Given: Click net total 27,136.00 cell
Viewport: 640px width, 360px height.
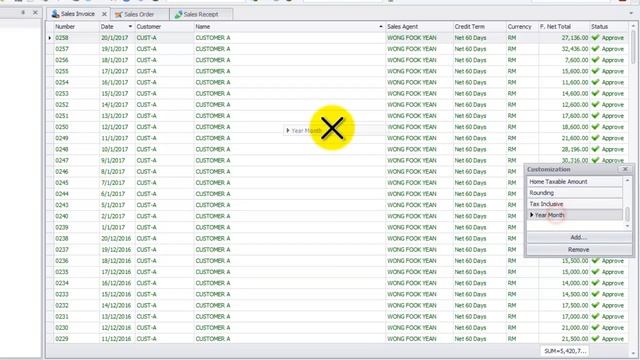Looking at the screenshot, I should click(x=575, y=38).
